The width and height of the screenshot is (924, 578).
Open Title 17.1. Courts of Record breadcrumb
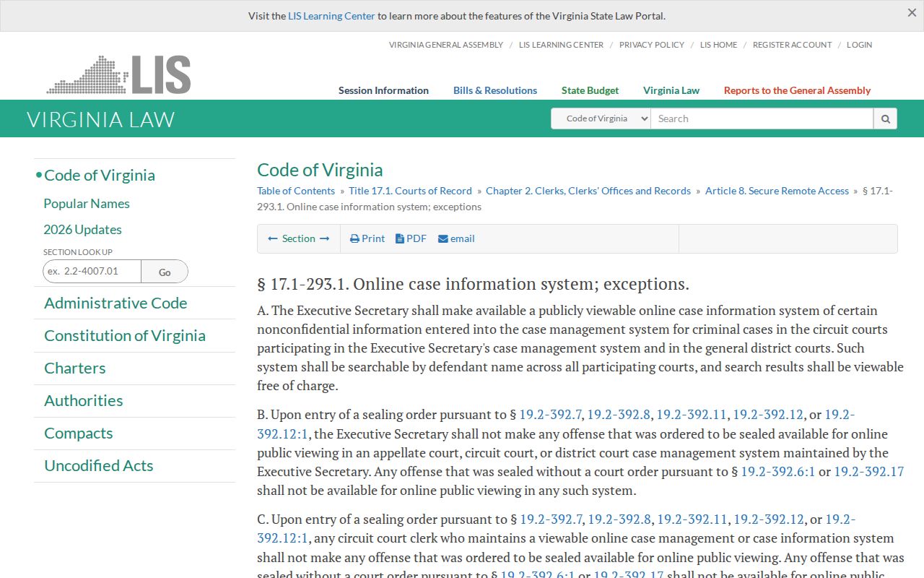tap(410, 191)
